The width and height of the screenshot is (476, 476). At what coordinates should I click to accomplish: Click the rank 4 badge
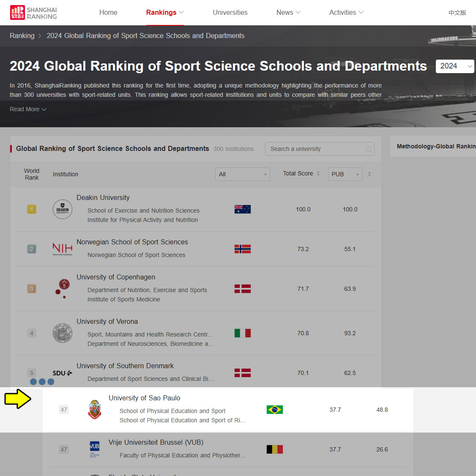click(x=32, y=333)
